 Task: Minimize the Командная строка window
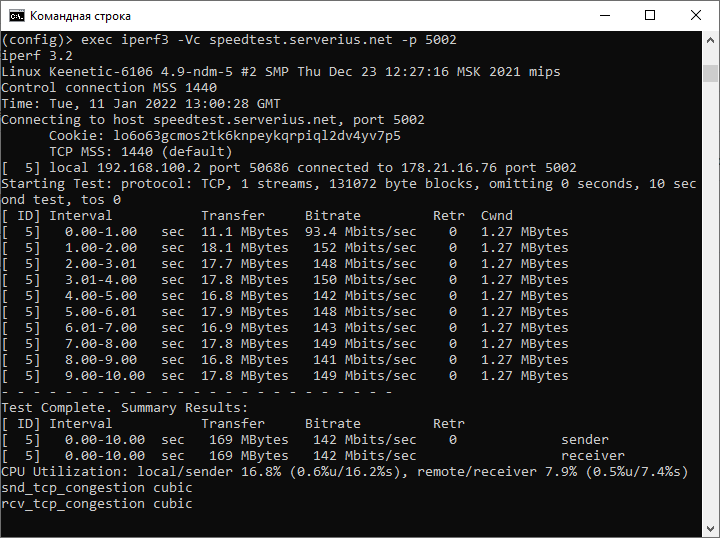click(x=605, y=16)
